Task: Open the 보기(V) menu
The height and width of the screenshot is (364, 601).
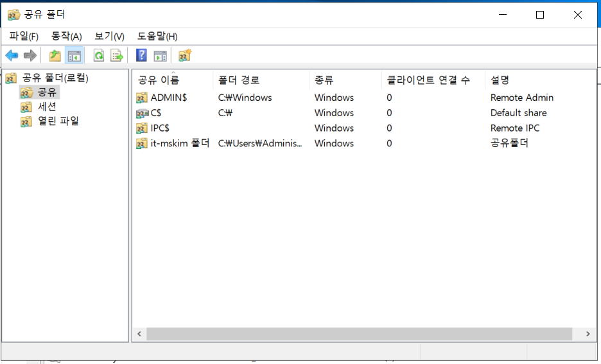Action: click(x=109, y=37)
